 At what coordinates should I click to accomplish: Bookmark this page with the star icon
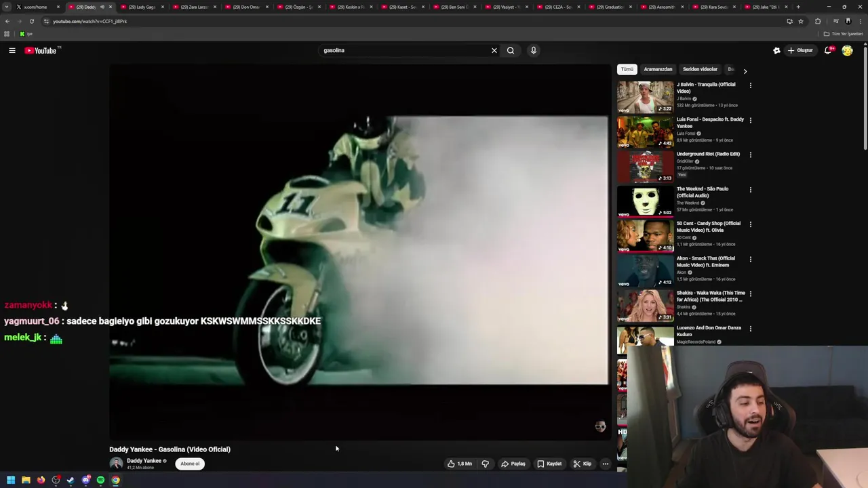click(801, 21)
